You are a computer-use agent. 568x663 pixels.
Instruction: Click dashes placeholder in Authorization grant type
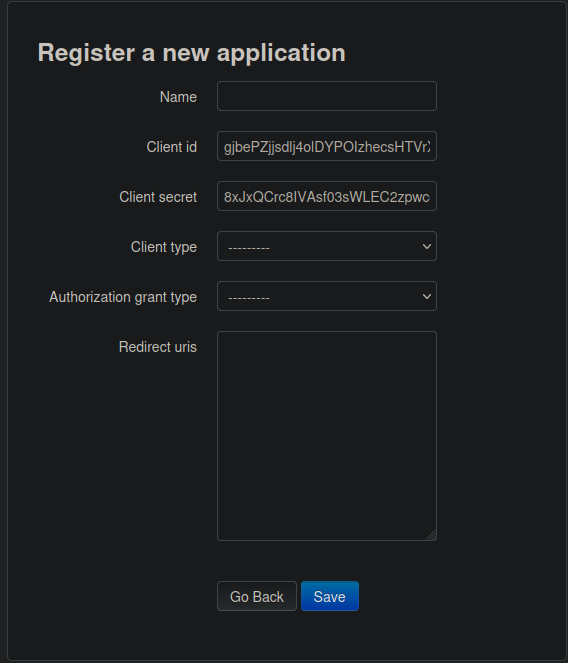249,298
